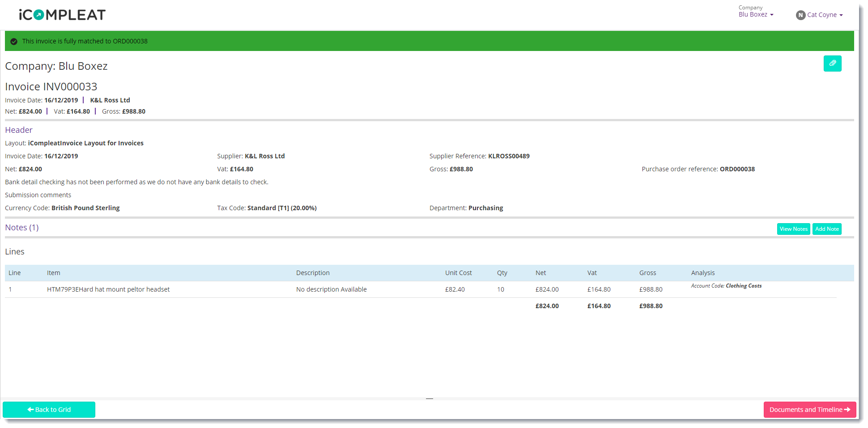868x428 pixels.
Task: Click the Description column header
Action: [x=313, y=273]
